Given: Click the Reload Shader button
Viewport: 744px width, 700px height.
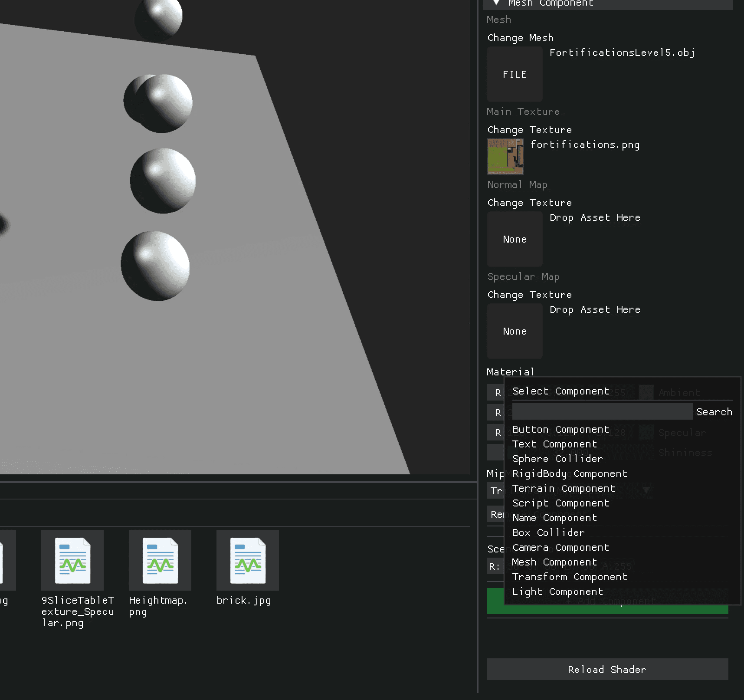Looking at the screenshot, I should point(607,669).
